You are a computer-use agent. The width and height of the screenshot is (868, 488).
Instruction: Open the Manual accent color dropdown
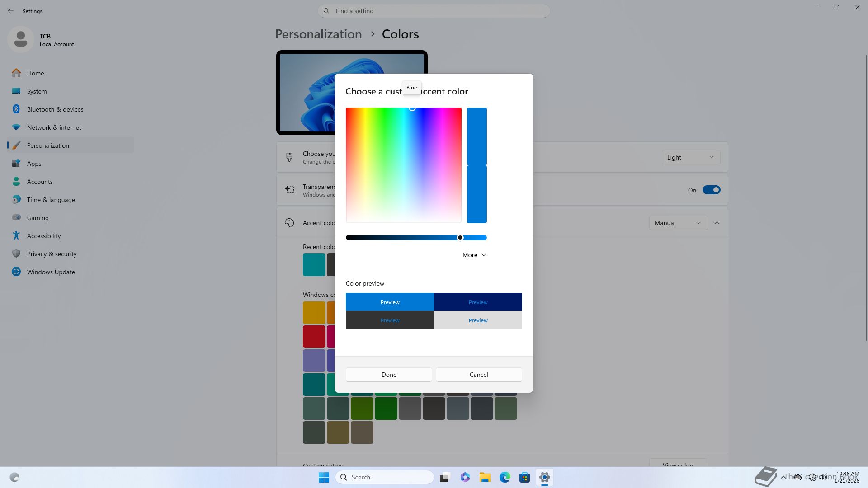(678, 223)
